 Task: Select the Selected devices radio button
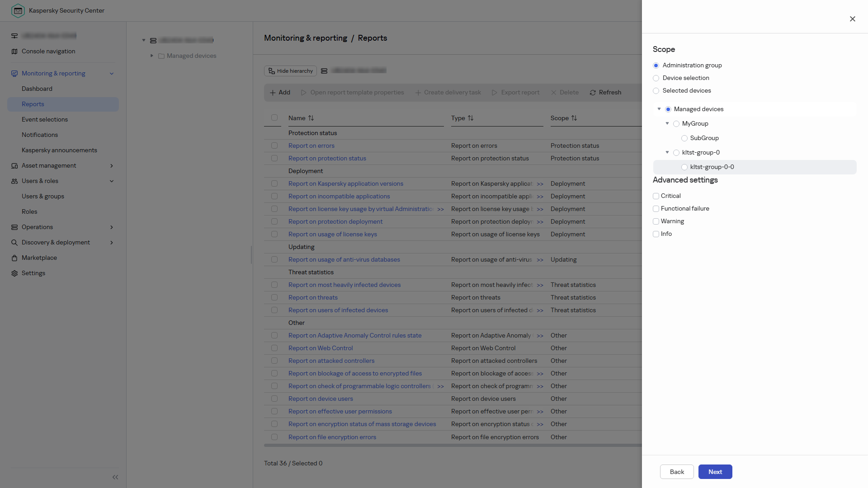click(656, 91)
